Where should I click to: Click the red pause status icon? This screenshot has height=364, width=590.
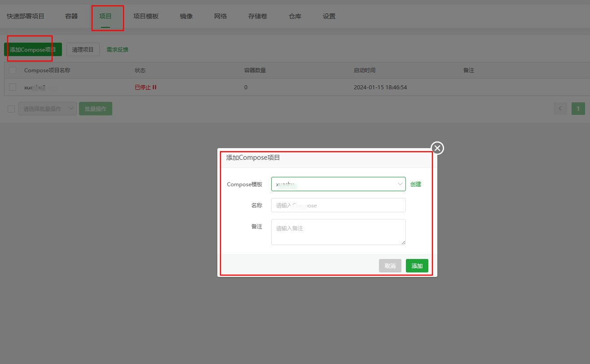pyautogui.click(x=154, y=88)
